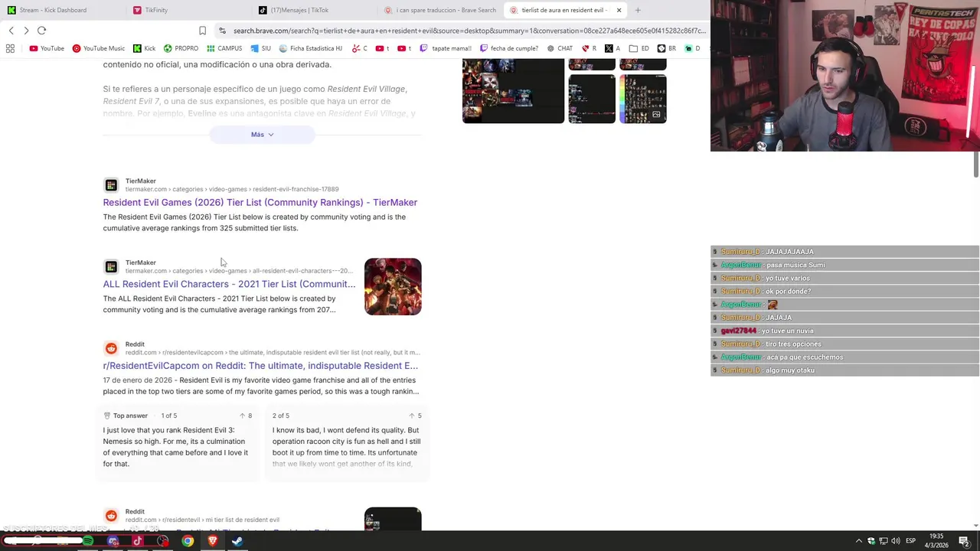Expand summary with Más button
Image resolution: width=980 pixels, height=551 pixels.
pyautogui.click(x=262, y=135)
